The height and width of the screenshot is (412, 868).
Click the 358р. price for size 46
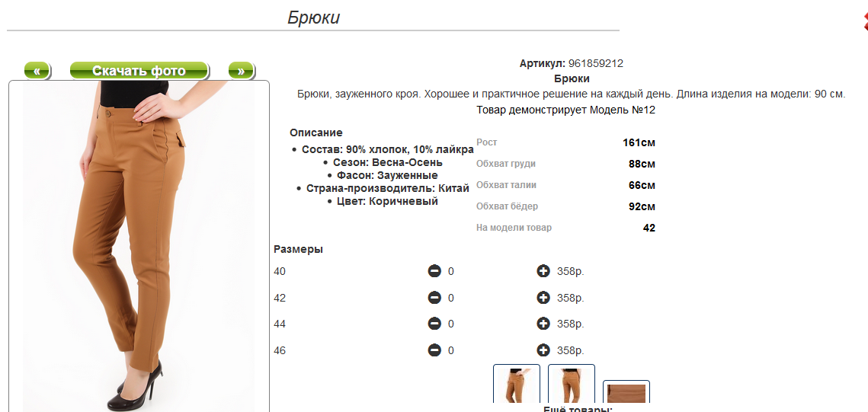tap(571, 350)
